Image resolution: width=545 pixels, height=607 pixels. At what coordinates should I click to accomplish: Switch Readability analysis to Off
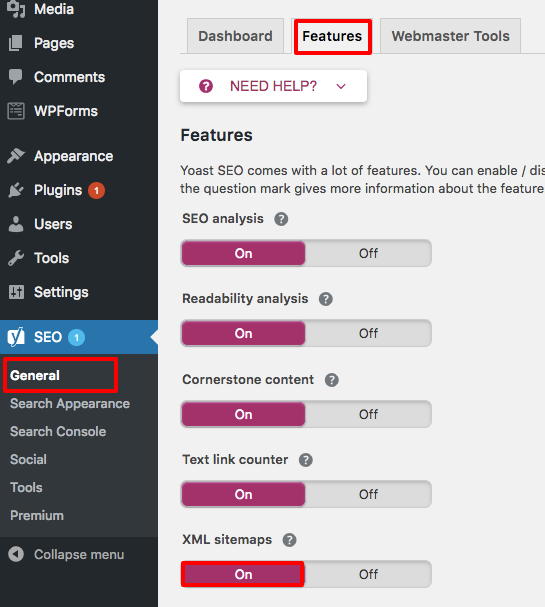coord(368,333)
